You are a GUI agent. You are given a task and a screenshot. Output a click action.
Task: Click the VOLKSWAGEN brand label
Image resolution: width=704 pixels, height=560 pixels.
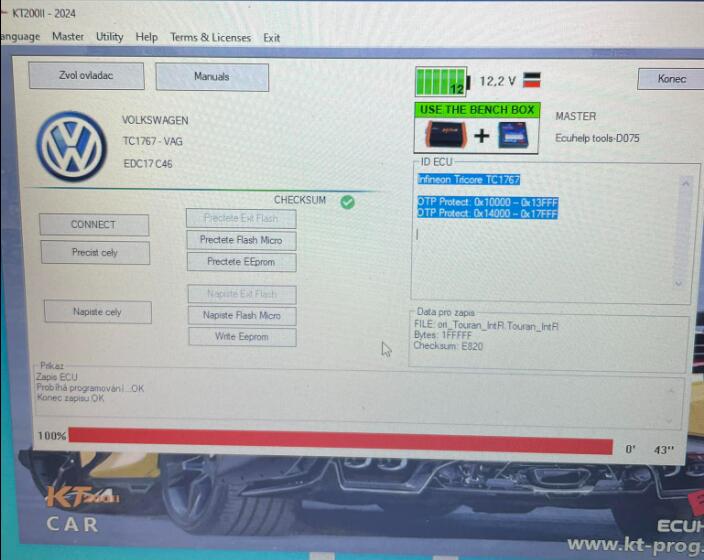click(x=155, y=120)
